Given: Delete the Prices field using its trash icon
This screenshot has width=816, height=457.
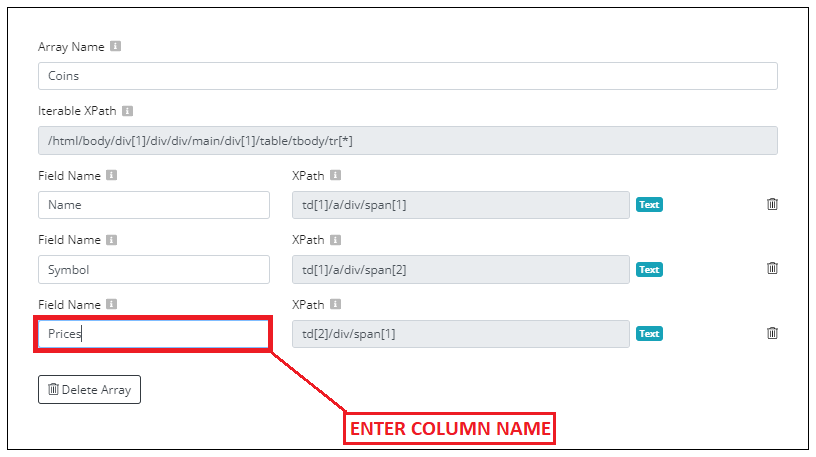Looking at the screenshot, I should click(x=772, y=333).
